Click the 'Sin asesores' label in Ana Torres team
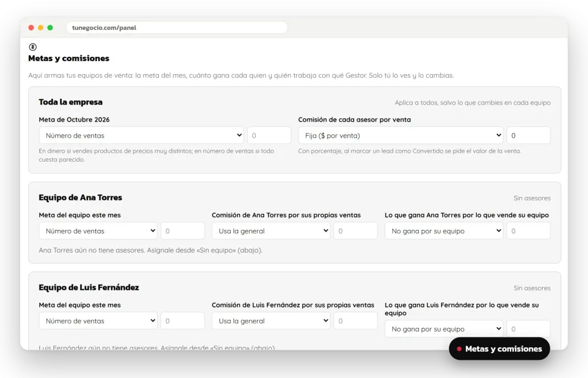 (x=532, y=198)
